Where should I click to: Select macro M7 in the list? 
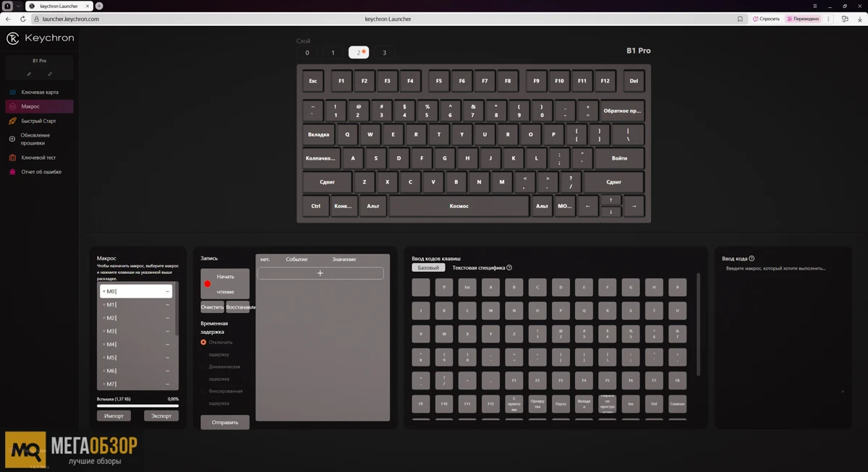(136, 384)
